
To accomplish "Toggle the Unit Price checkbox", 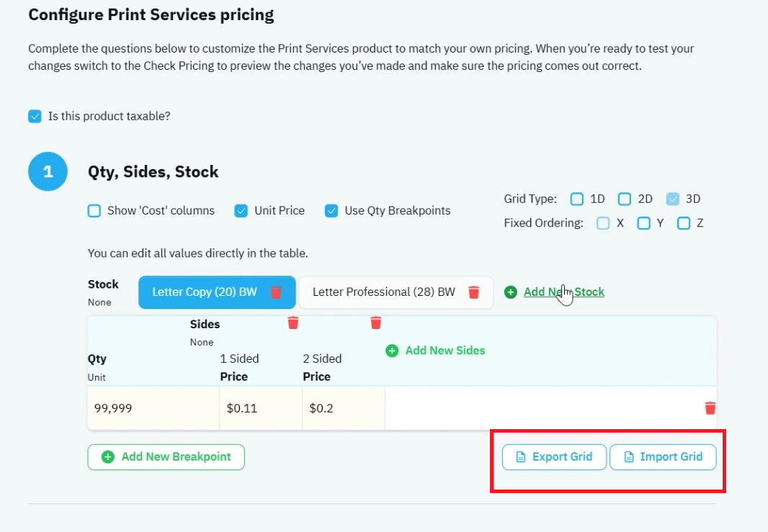I will pyautogui.click(x=241, y=211).
